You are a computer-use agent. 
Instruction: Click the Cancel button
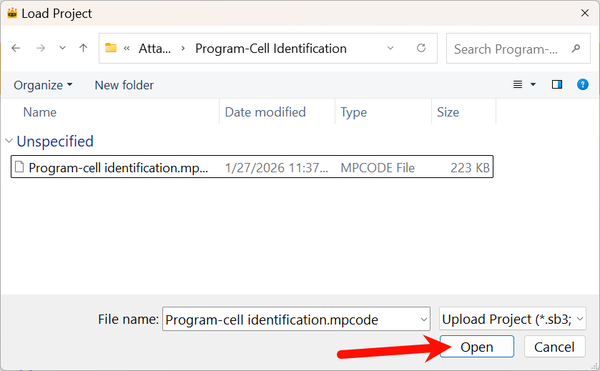pyautogui.click(x=554, y=347)
